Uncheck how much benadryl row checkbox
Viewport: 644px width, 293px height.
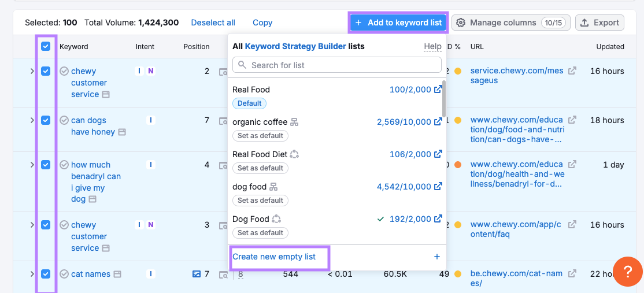tap(46, 165)
